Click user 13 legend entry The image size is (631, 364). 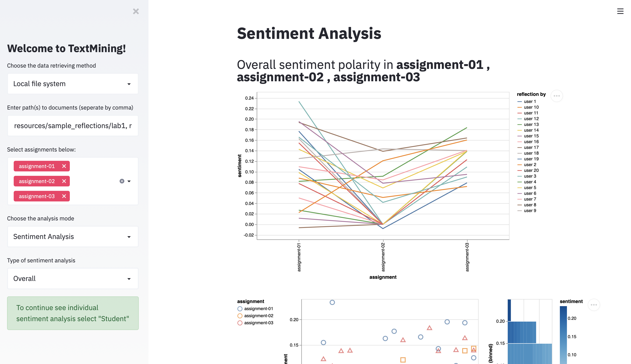(528, 125)
